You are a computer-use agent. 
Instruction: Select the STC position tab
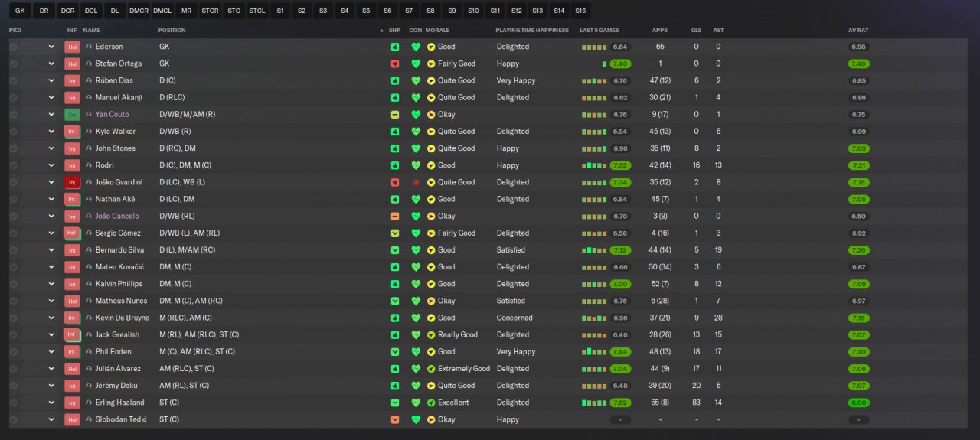pyautogui.click(x=234, y=11)
